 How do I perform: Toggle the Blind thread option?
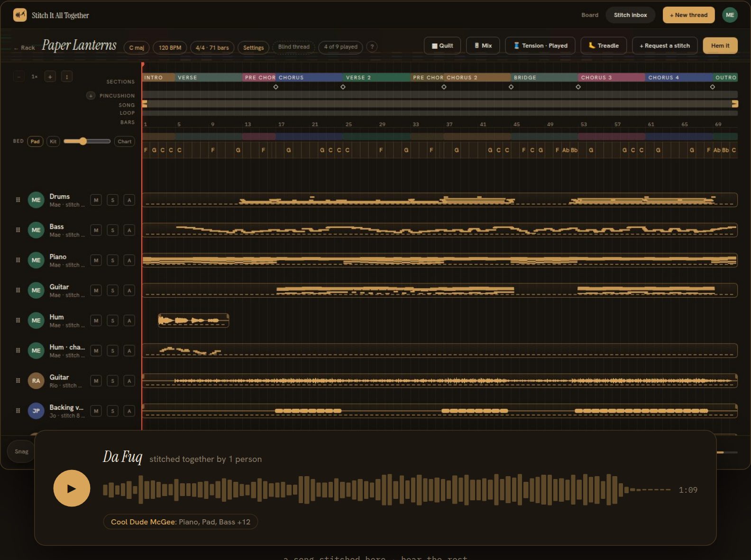coord(294,47)
